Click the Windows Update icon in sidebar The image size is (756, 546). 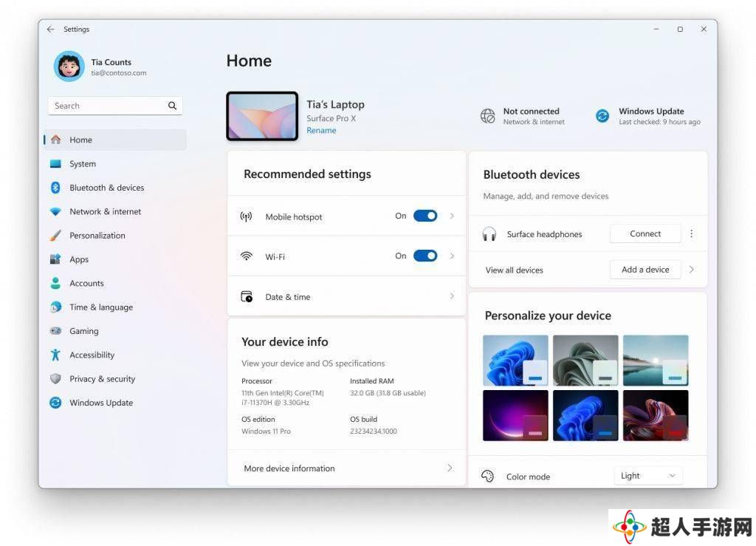56,403
